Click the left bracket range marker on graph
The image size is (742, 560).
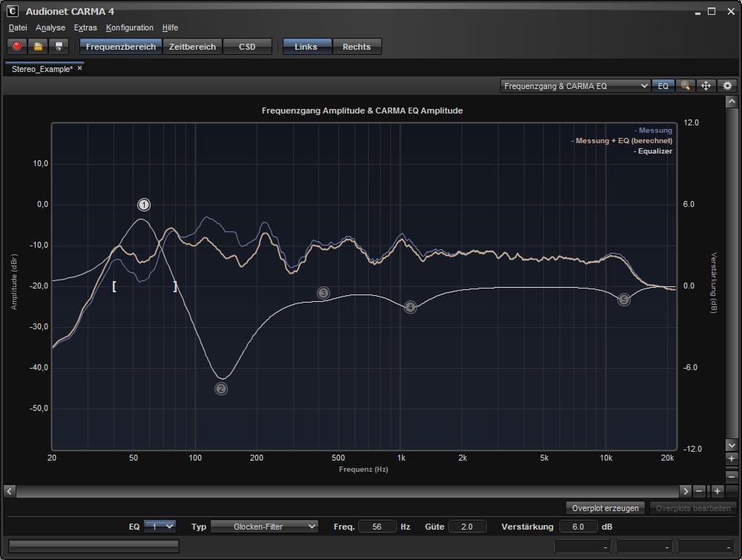tap(114, 286)
